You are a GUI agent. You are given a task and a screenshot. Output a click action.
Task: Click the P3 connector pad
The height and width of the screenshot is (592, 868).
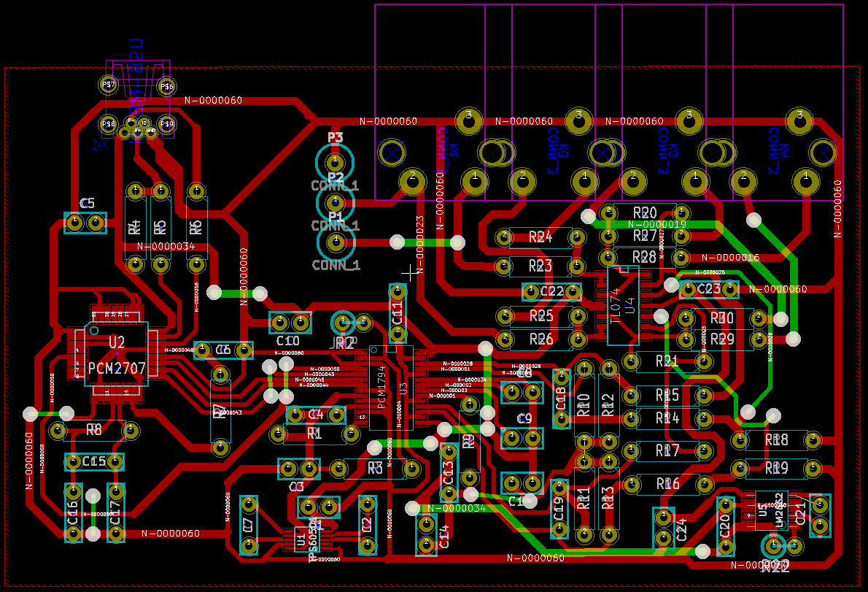[x=335, y=161]
